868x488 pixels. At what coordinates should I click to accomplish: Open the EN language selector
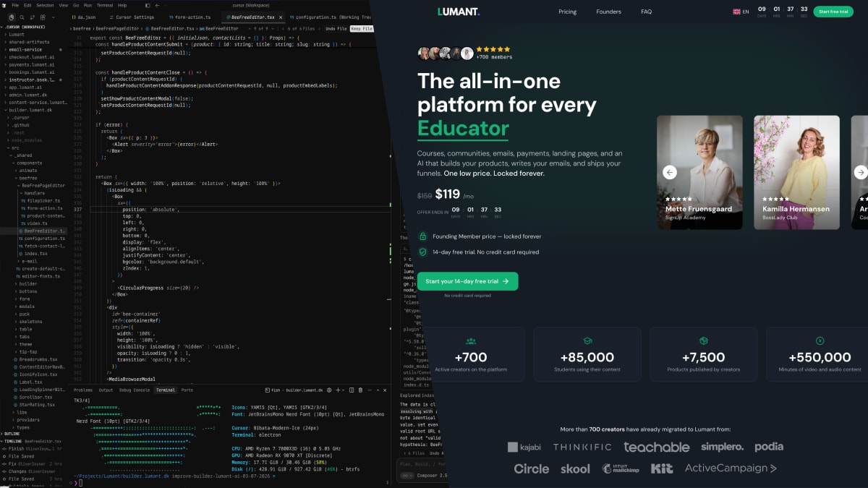coord(741,12)
